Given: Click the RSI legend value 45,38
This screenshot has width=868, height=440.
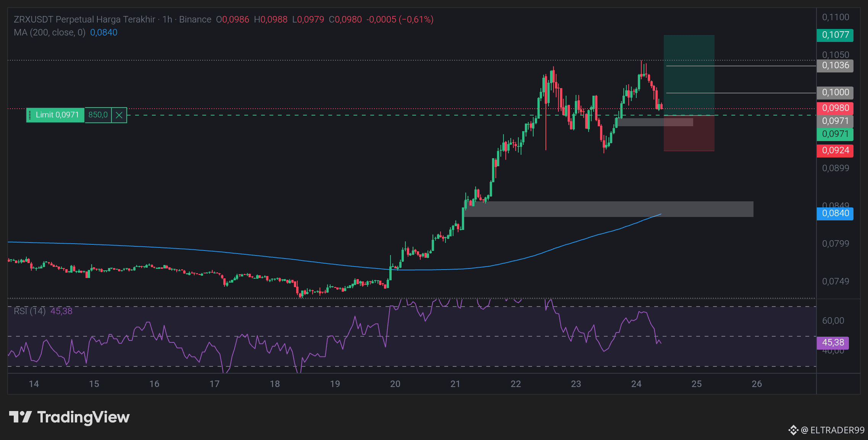Looking at the screenshot, I should [61, 311].
